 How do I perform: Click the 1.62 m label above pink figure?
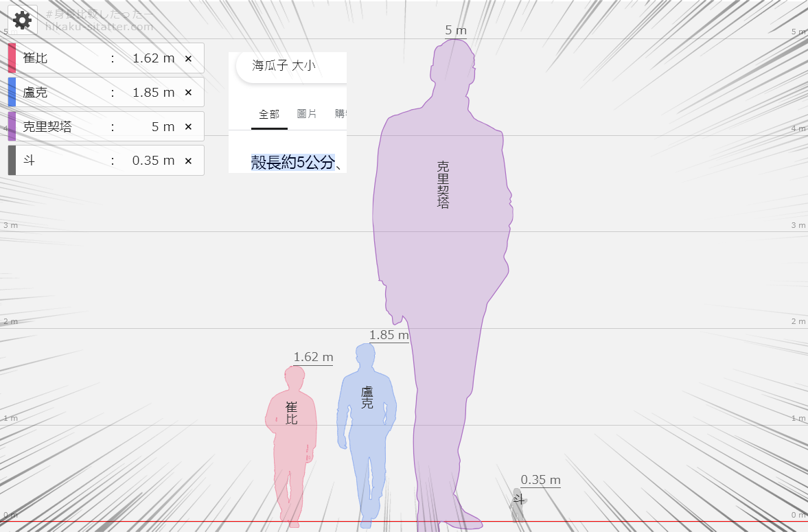click(313, 357)
